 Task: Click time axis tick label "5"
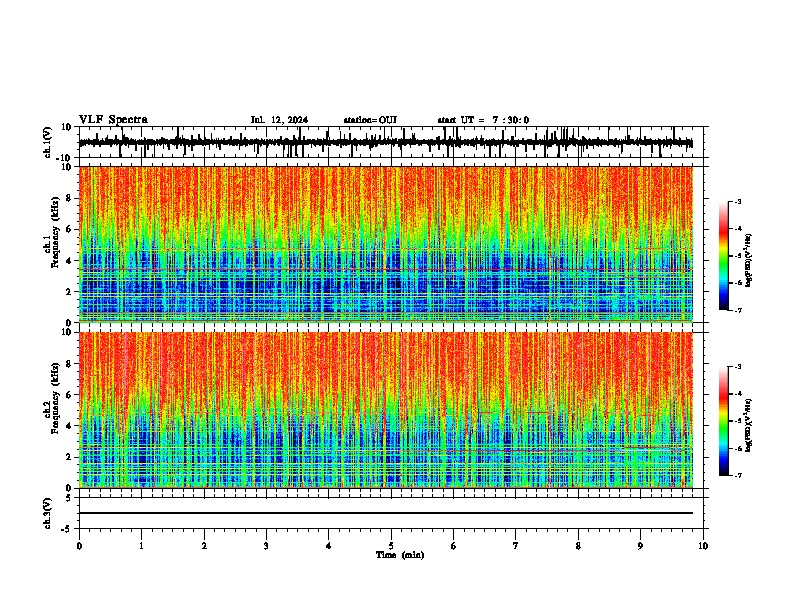(x=391, y=546)
